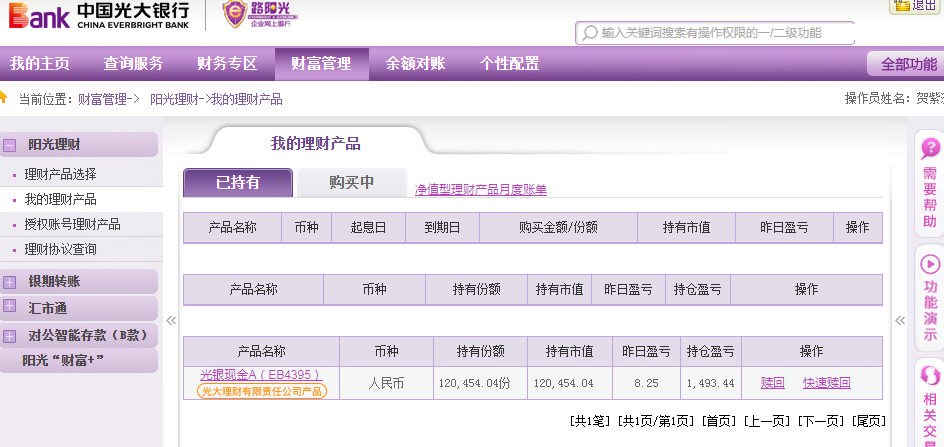Click the 购买金额/份额 column header
This screenshot has width=944, height=447.
[x=559, y=228]
